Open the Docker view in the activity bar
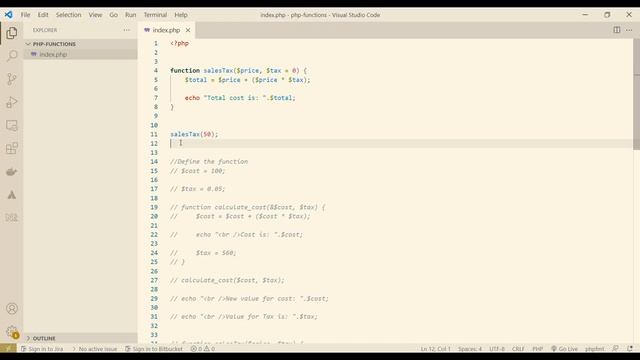 pyautogui.click(x=11, y=172)
